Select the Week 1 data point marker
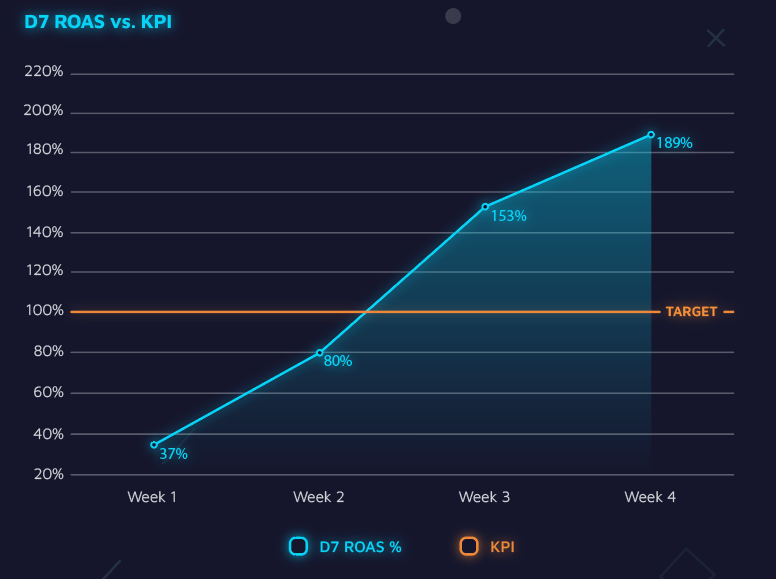 click(x=154, y=445)
